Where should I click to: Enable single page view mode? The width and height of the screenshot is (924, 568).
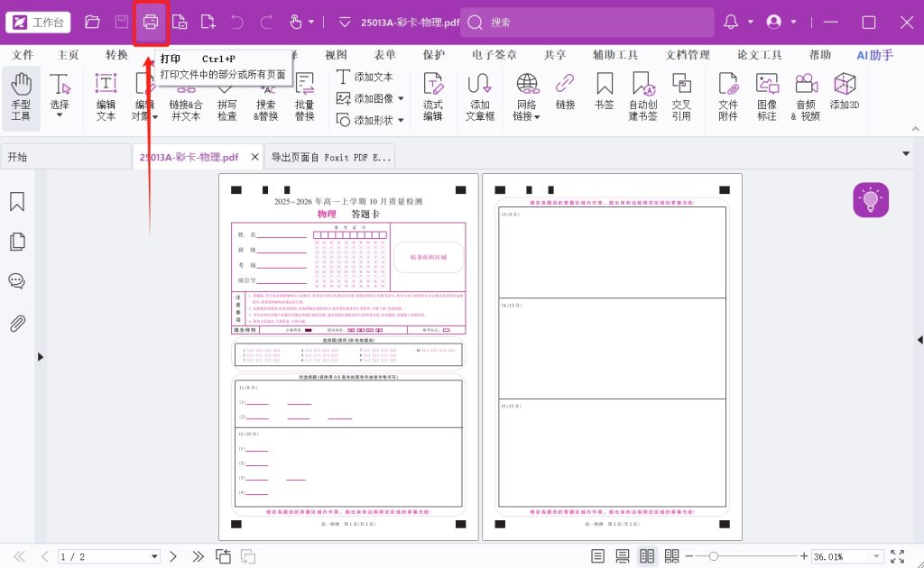point(597,556)
